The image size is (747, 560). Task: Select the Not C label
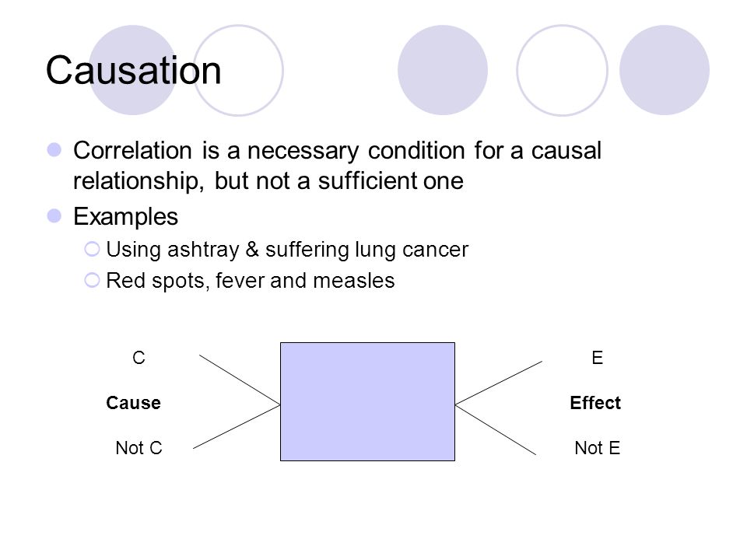[139, 448]
